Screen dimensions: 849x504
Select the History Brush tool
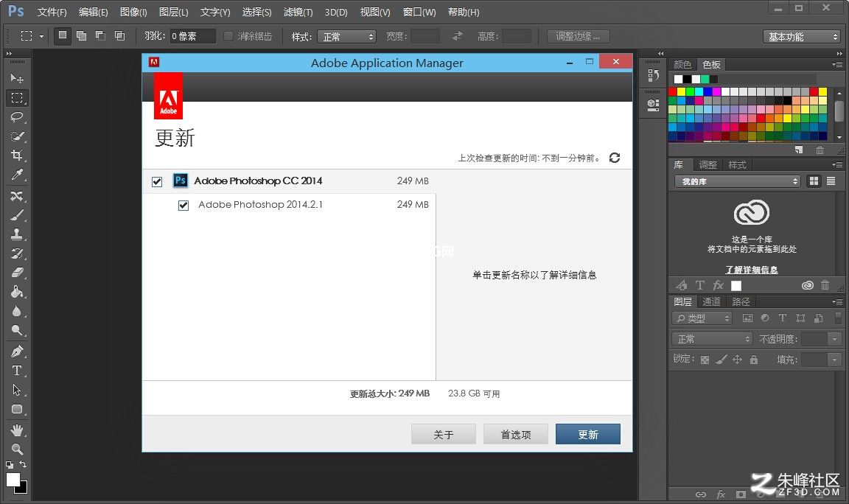pyautogui.click(x=17, y=253)
